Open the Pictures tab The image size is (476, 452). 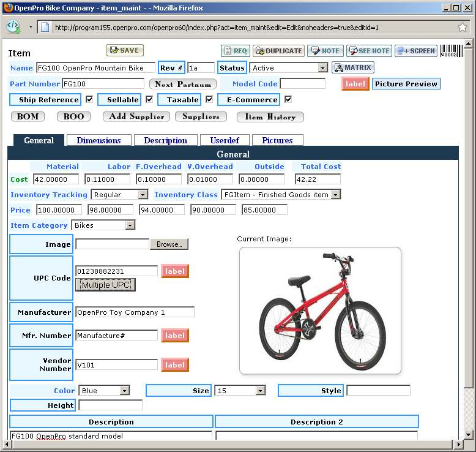pos(277,140)
